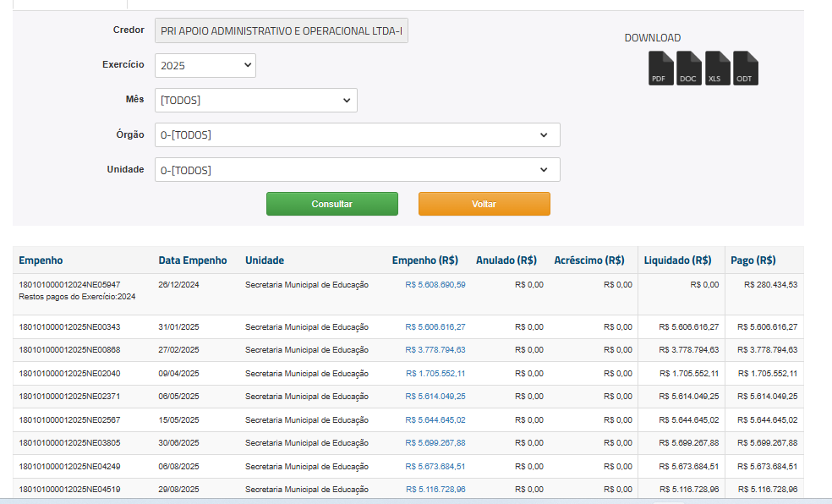The height and width of the screenshot is (504, 832).
Task: Open empenho value R$ 5.608.690,59
Action: (435, 285)
